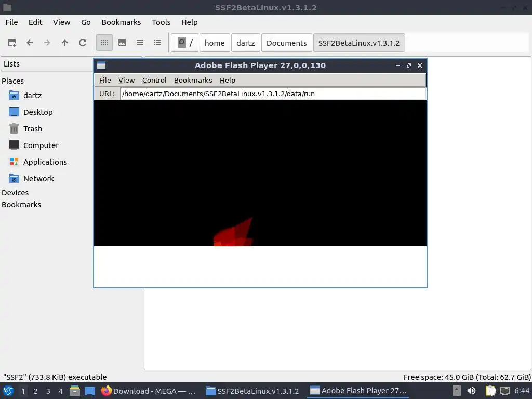Open new tab icon in file manager toolbar
The image size is (532, 399).
pos(12,43)
